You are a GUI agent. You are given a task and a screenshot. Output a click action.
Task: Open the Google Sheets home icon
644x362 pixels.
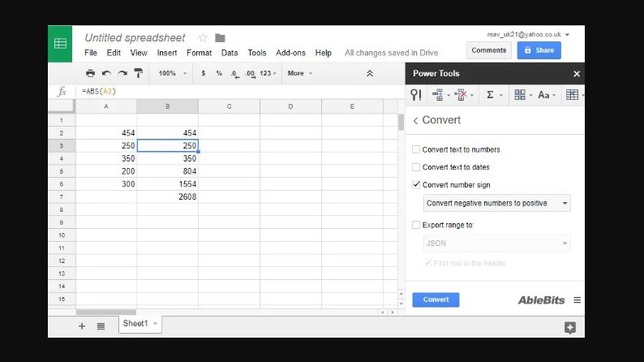click(60, 44)
